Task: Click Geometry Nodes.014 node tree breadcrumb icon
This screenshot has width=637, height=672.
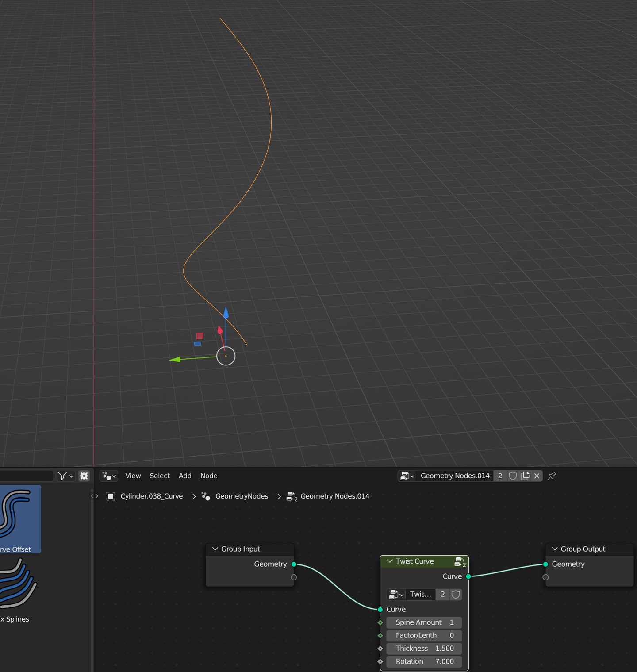Action: pos(292,496)
